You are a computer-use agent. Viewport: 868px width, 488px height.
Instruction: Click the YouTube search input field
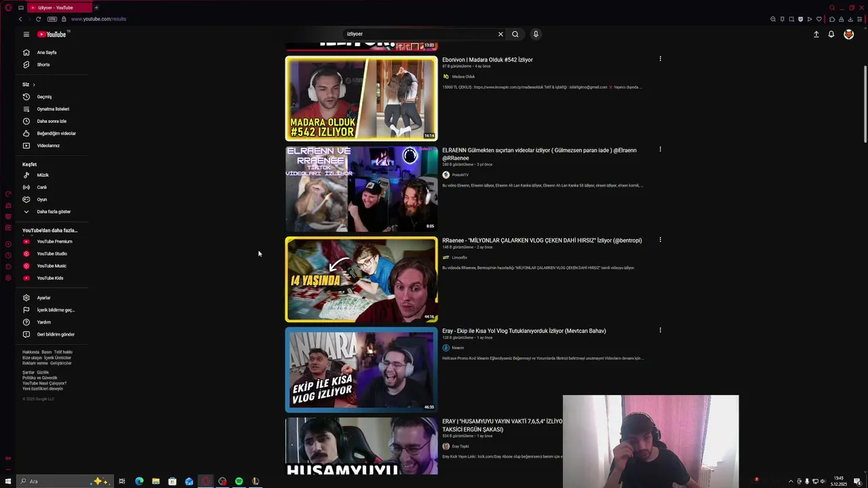[419, 34]
